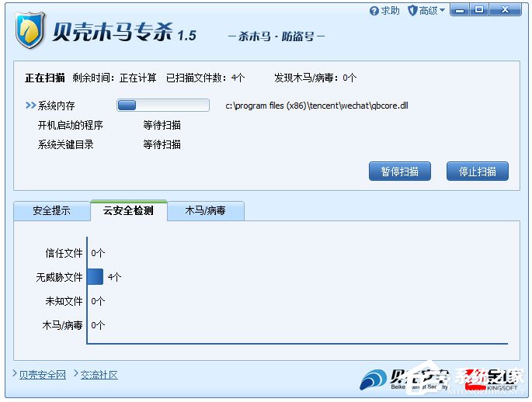Click the 正在扫描 status label

click(x=45, y=78)
